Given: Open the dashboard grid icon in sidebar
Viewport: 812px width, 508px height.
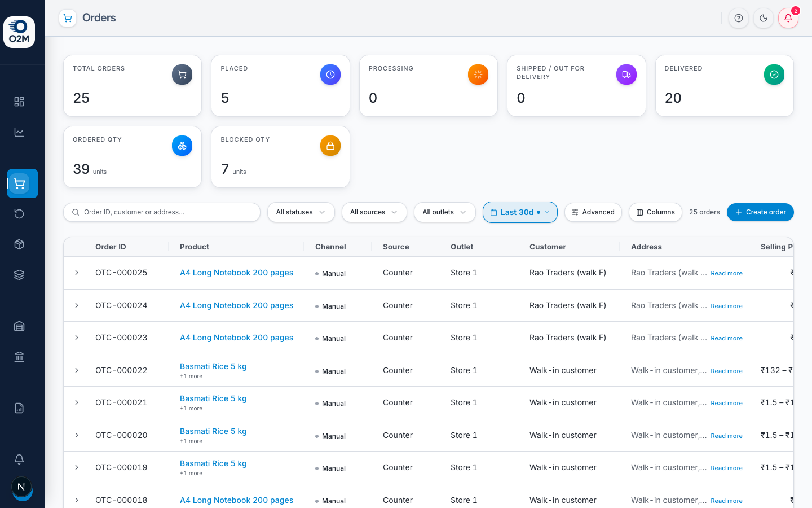Looking at the screenshot, I should click(19, 102).
